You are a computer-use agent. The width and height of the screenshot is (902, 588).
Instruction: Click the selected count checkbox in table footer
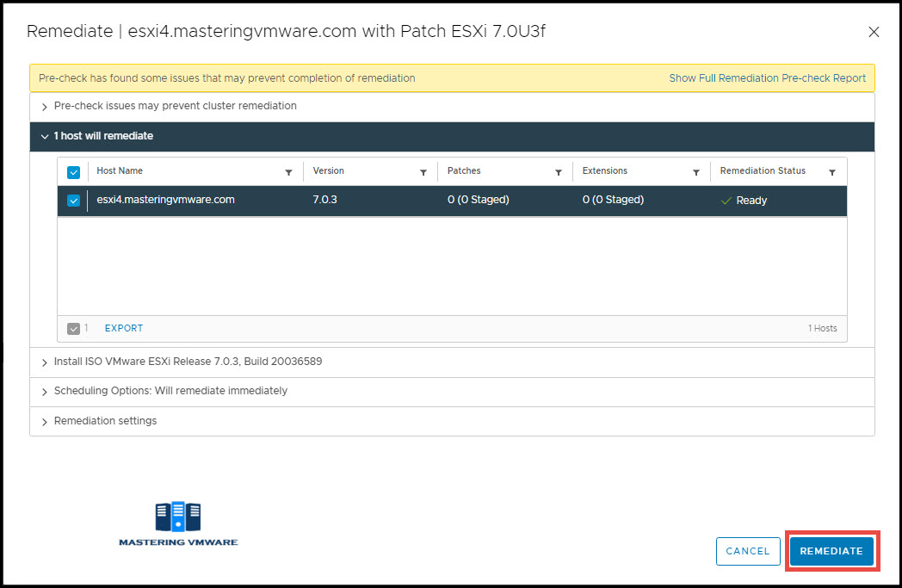pyautogui.click(x=74, y=329)
